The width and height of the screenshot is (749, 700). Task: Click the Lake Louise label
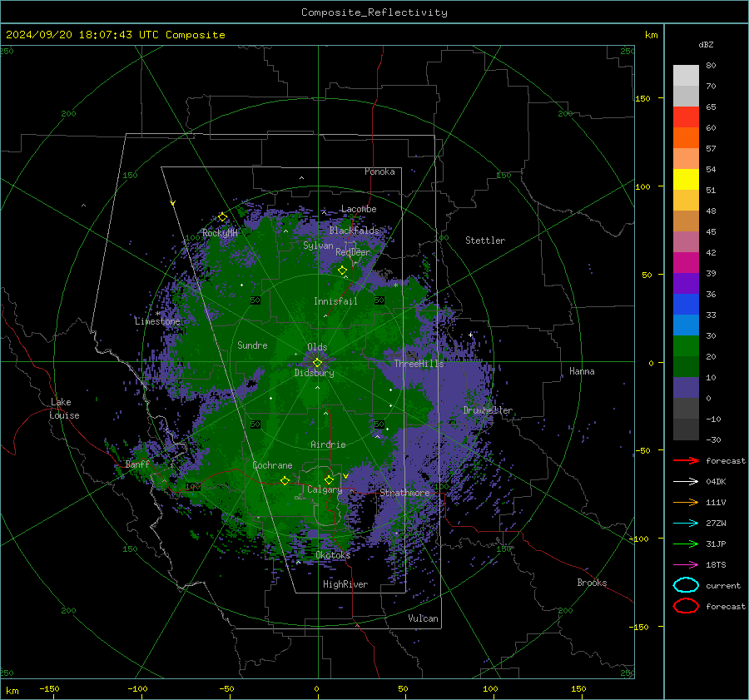(x=64, y=409)
